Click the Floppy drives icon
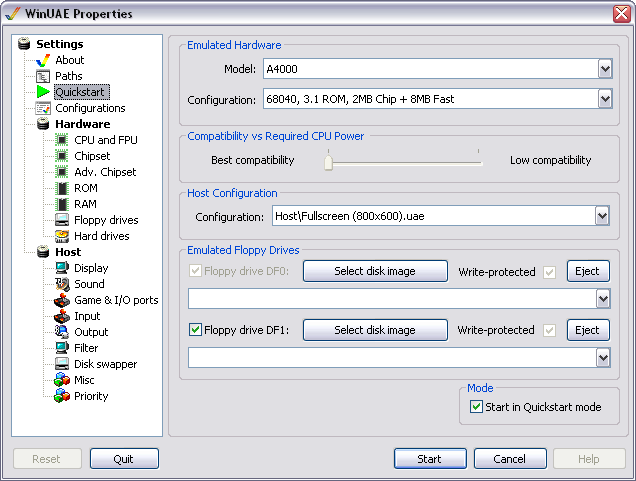 click(62, 220)
